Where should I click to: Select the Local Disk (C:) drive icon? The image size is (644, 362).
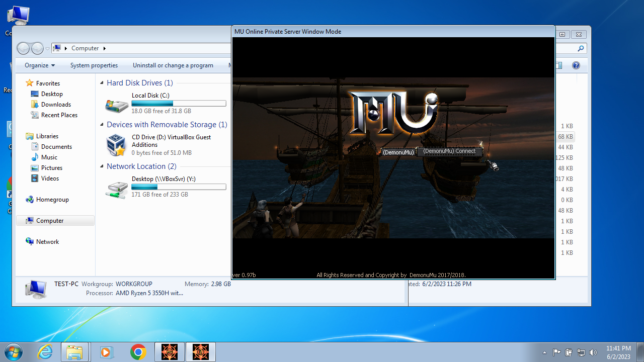tap(117, 105)
